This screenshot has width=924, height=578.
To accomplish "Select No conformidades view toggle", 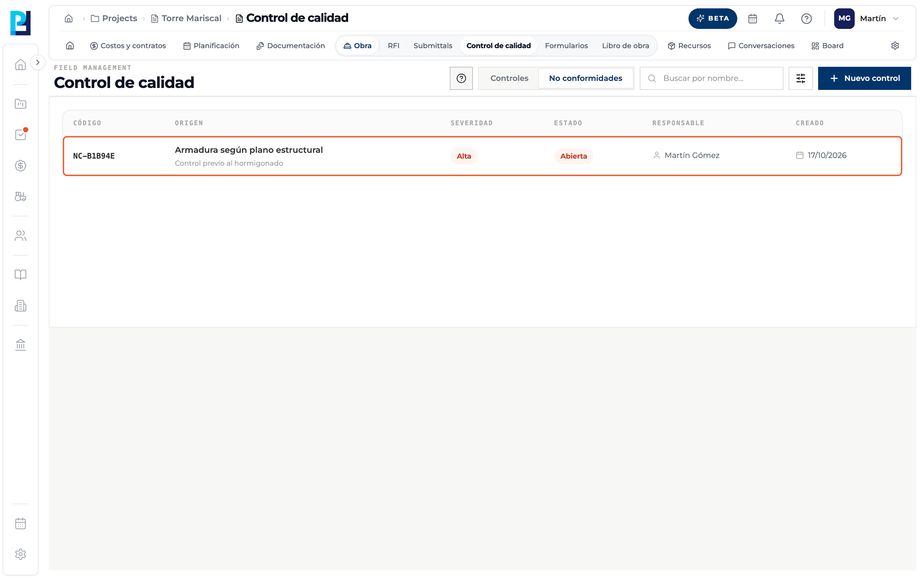I will (x=585, y=78).
